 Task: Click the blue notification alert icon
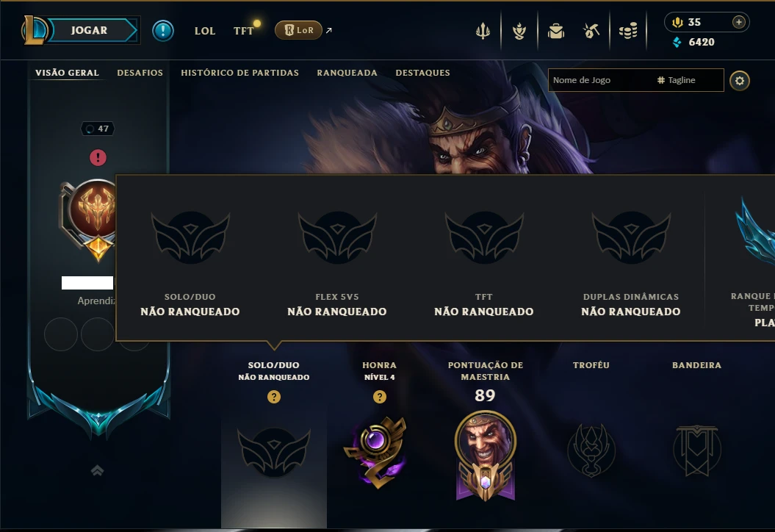pyautogui.click(x=162, y=31)
